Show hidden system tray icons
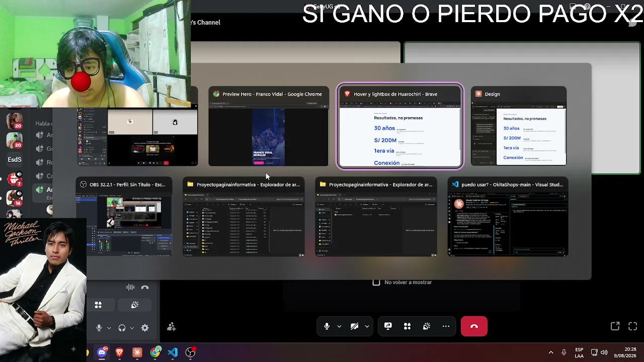The image size is (644, 362). 551,352
